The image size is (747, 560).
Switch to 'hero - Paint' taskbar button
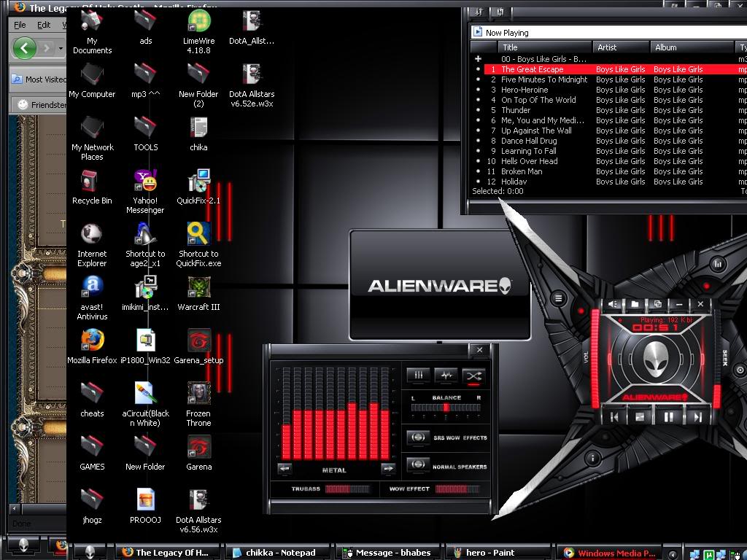497,553
